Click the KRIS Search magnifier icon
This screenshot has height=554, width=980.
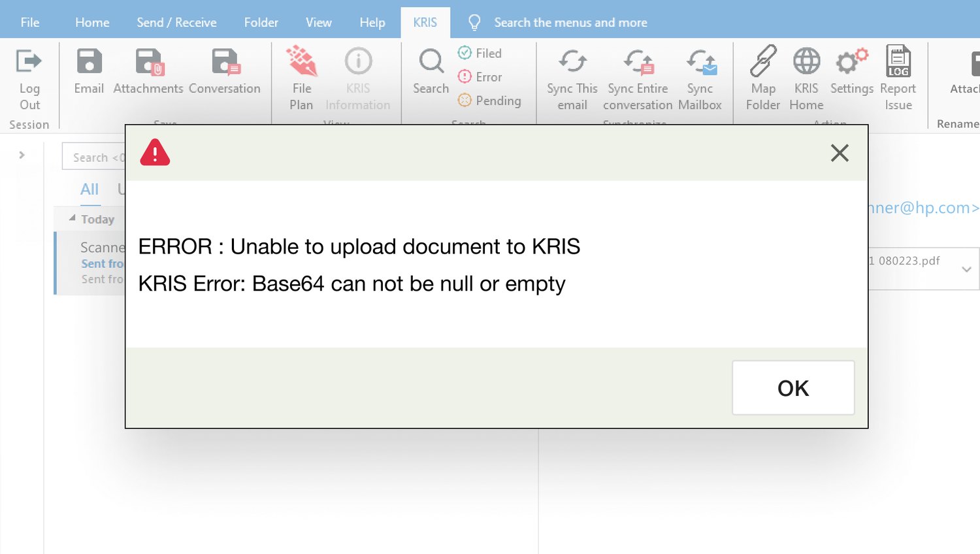[431, 61]
